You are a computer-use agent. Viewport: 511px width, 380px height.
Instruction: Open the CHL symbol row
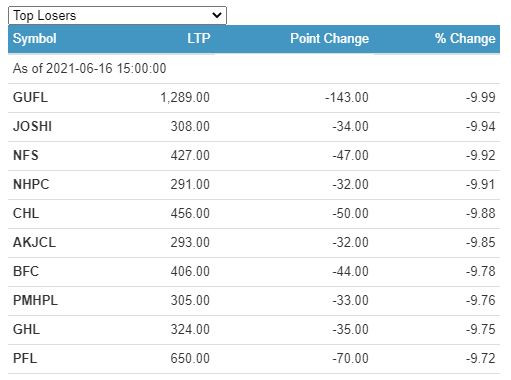pyautogui.click(x=254, y=214)
